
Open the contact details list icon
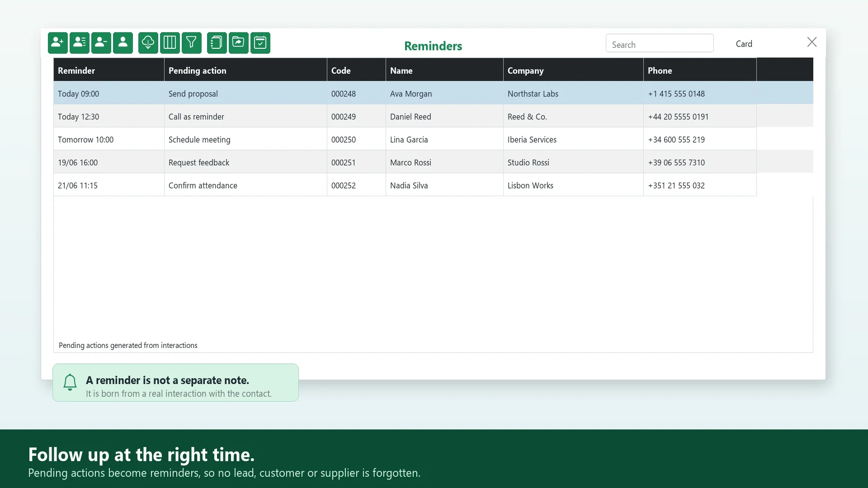[80, 43]
